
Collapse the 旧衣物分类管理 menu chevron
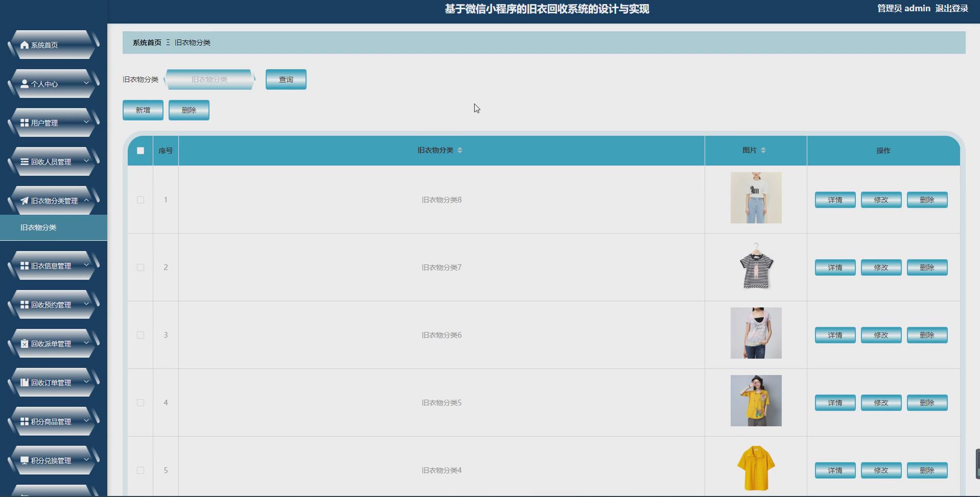click(86, 200)
